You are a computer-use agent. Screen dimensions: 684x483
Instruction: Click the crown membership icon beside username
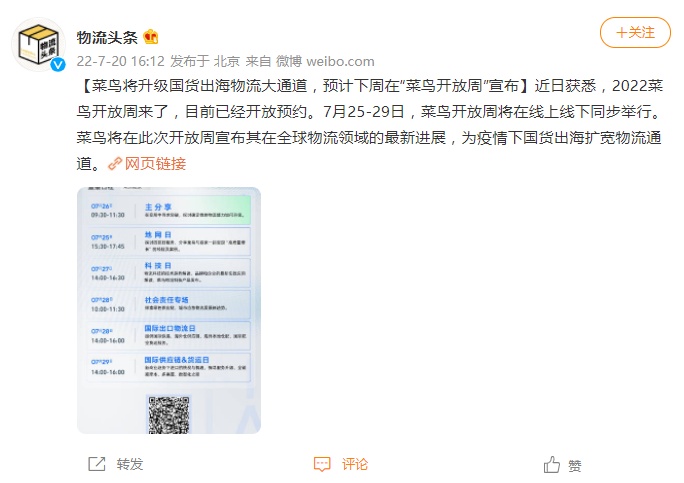click(150, 37)
